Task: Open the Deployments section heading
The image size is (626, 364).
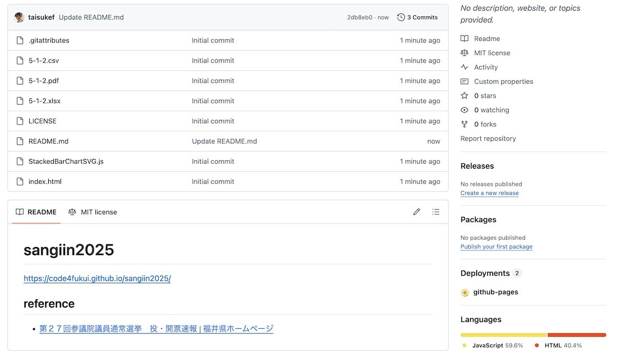Action: [x=485, y=273]
